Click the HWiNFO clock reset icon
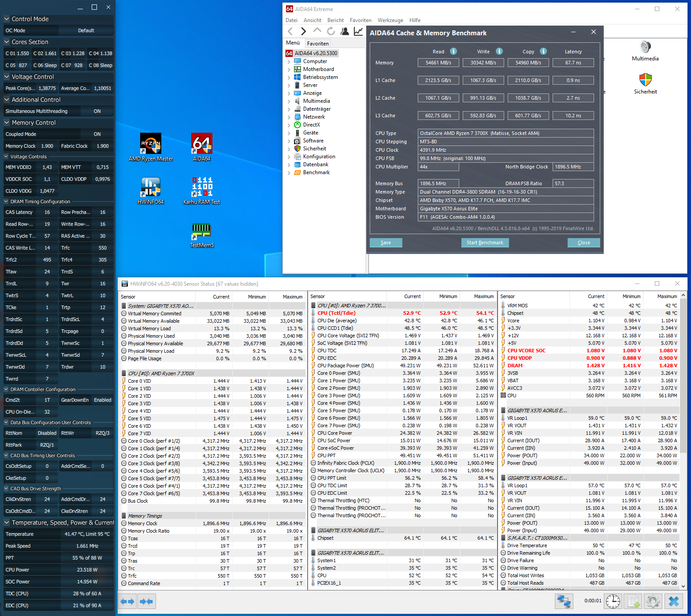The width and height of the screenshot is (691, 616). (613, 601)
